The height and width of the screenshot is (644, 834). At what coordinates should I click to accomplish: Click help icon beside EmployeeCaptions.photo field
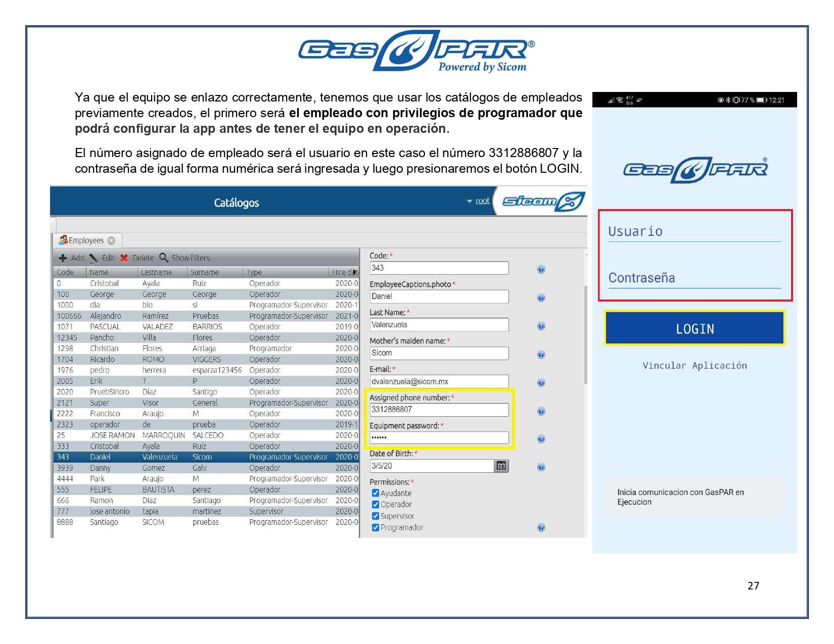pos(541,298)
